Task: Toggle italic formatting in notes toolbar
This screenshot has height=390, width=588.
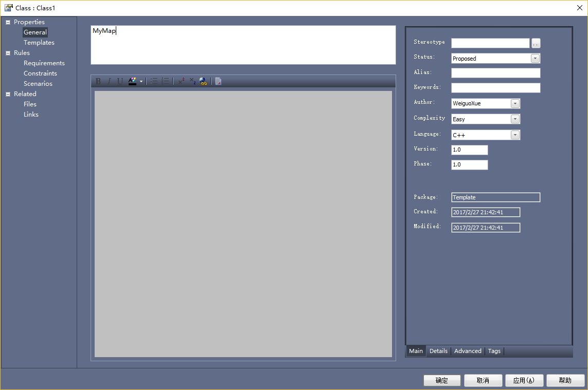Action: (109, 81)
